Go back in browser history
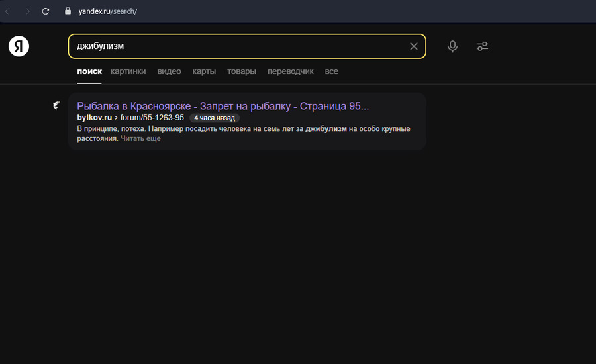 [x=7, y=11]
